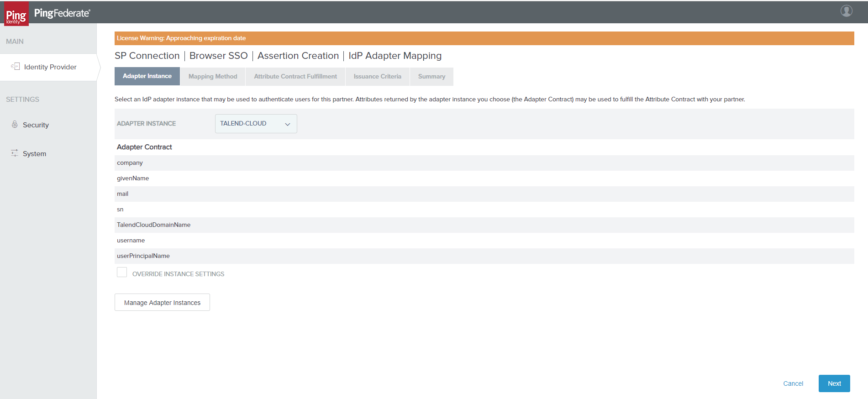Click the givenName attribute row

[x=484, y=178]
